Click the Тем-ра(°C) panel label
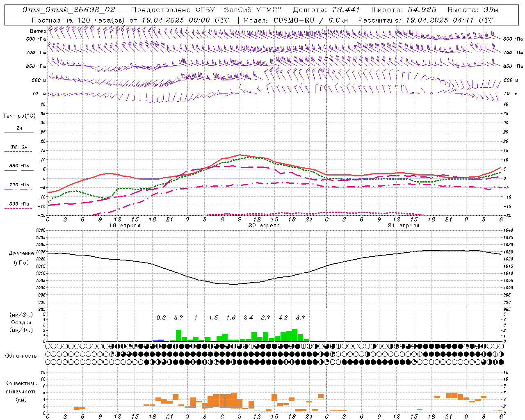The image size is (525, 420). point(19,116)
